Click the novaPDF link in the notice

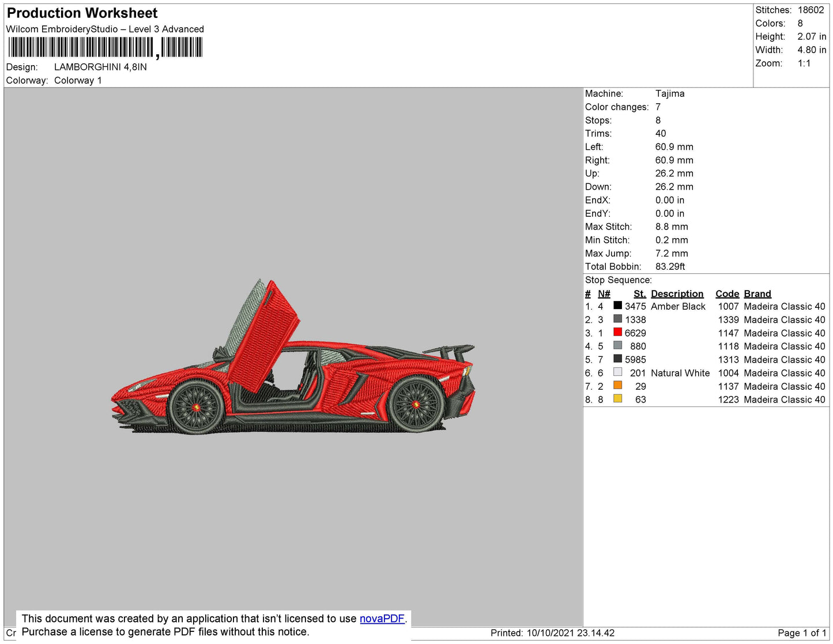click(x=382, y=619)
